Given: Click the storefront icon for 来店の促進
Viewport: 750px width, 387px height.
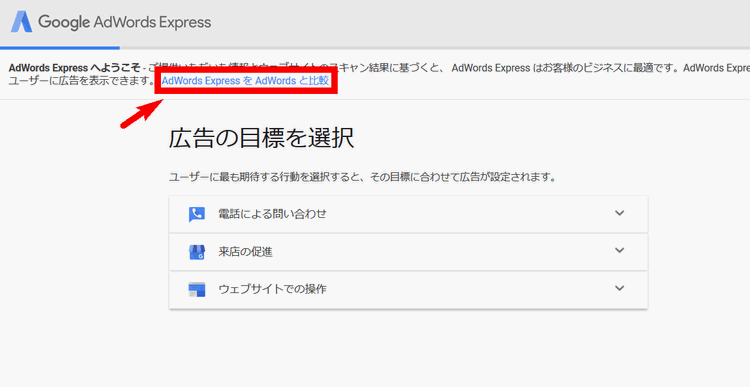Looking at the screenshot, I should click(197, 252).
